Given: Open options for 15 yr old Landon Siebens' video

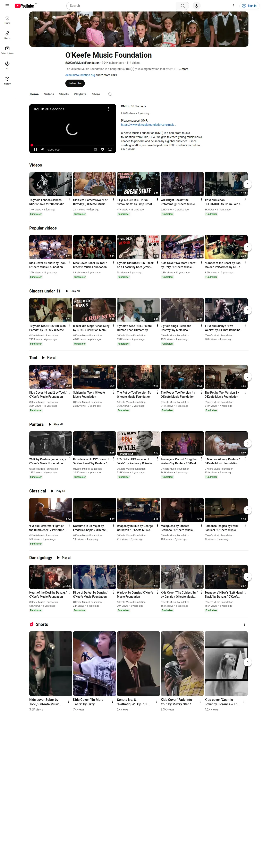Looking at the screenshot, I should point(70,200).
